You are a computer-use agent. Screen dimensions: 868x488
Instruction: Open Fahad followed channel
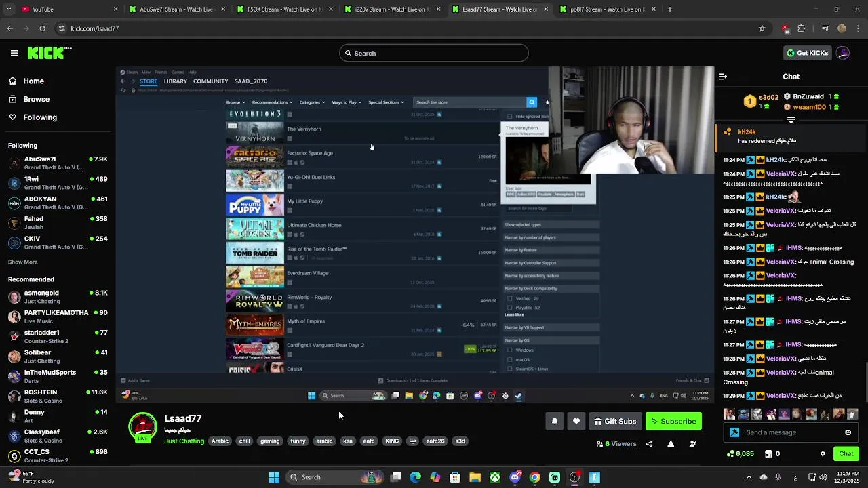(x=57, y=223)
